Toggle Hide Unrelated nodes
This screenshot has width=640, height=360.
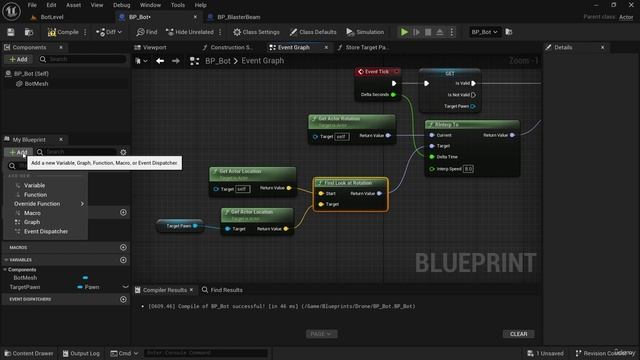click(190, 32)
